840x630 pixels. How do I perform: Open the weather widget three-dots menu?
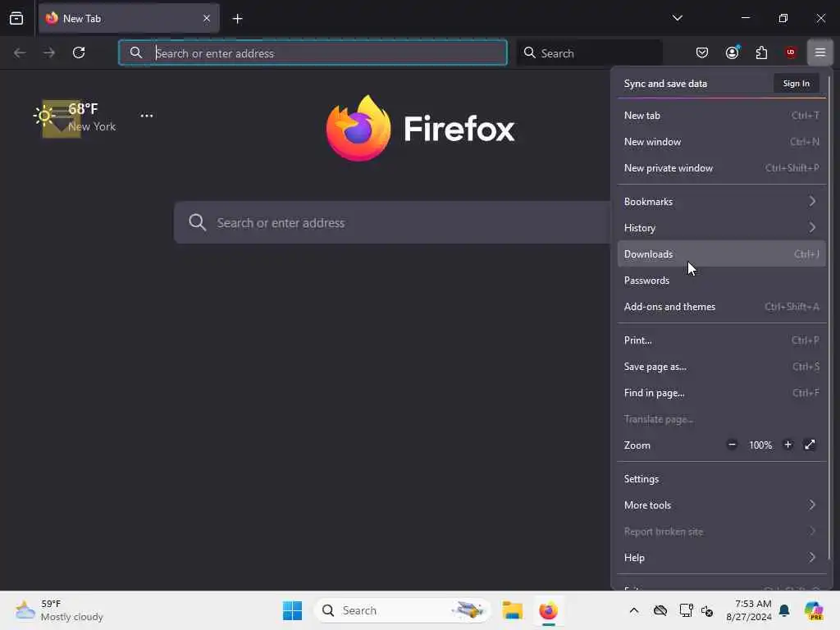click(146, 116)
